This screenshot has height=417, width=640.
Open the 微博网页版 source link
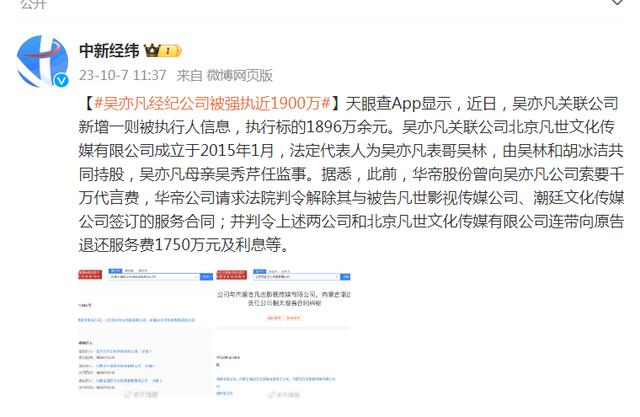click(x=240, y=75)
